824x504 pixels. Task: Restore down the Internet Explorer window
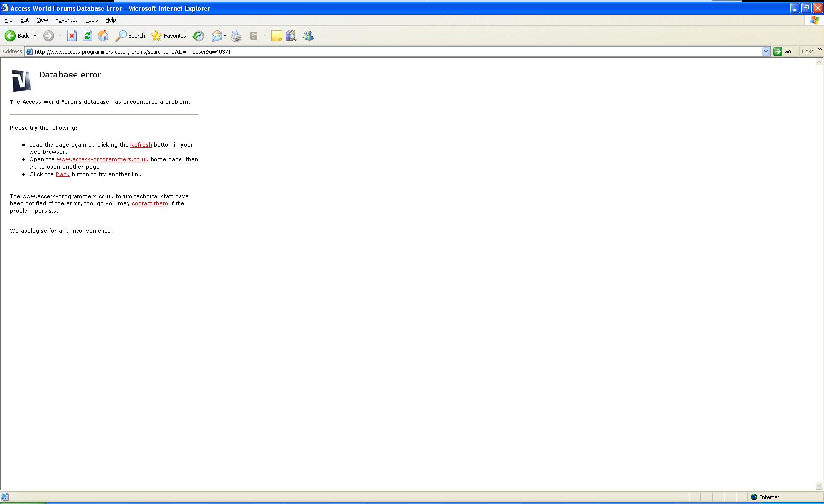[x=806, y=8]
